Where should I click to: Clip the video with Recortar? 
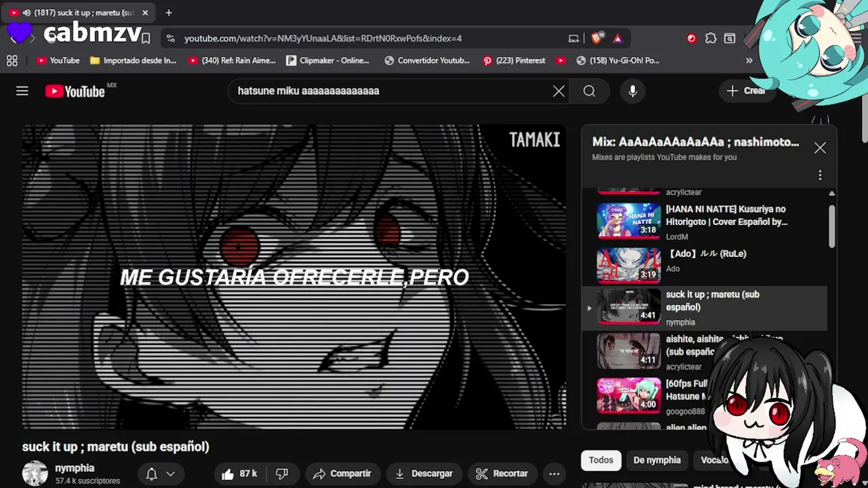502,474
